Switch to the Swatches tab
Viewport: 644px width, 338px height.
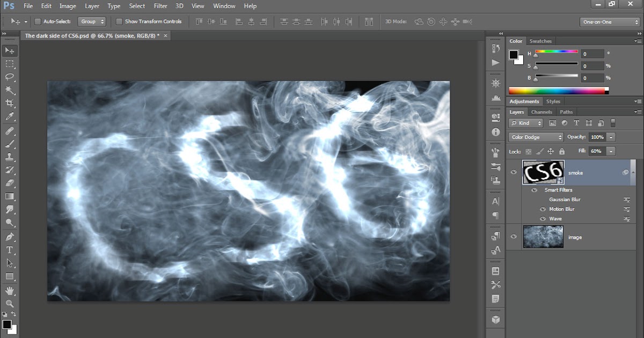pyautogui.click(x=540, y=41)
